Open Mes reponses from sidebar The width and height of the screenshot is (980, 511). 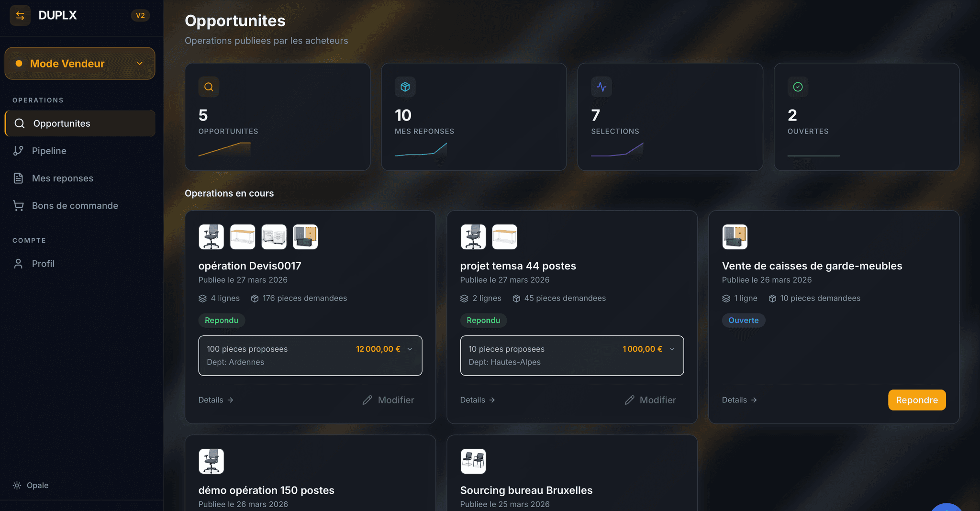[62, 178]
